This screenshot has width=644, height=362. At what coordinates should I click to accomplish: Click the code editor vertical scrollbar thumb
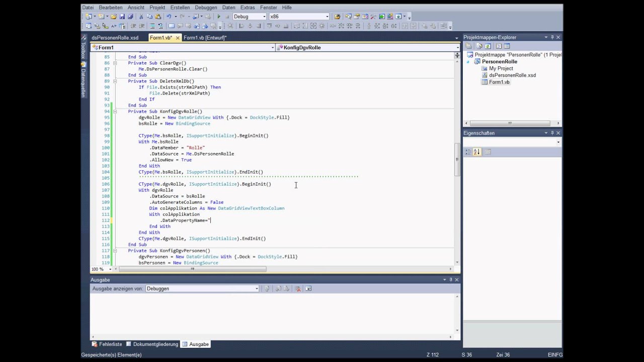tap(457, 159)
